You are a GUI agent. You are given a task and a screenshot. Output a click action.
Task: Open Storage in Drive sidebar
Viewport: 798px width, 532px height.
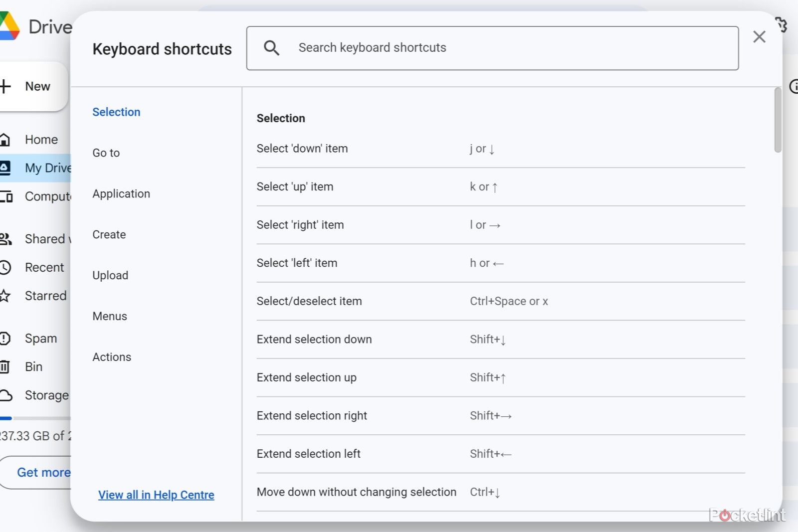tap(47, 395)
